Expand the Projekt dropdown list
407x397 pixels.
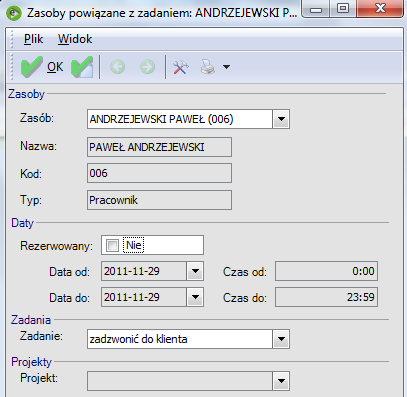click(x=281, y=381)
